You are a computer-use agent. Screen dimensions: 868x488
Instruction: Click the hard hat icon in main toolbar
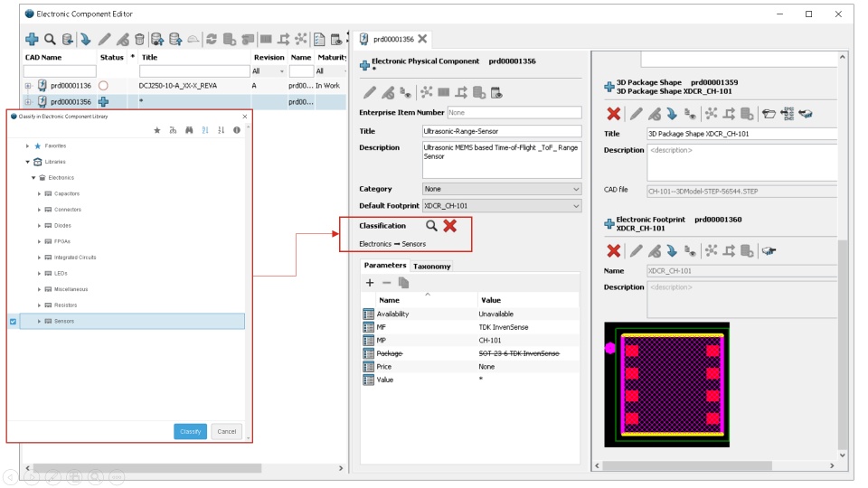193,39
